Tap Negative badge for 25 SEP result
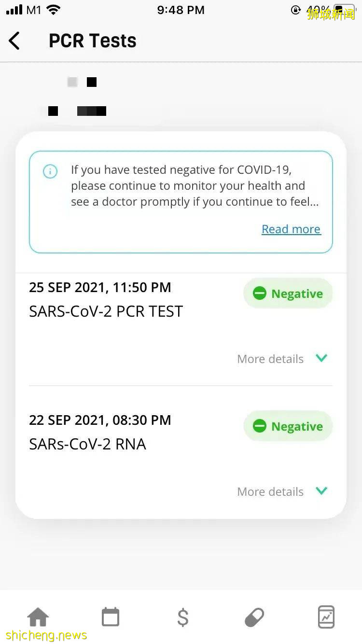Screen dimensions: 362x644 click(288, 294)
